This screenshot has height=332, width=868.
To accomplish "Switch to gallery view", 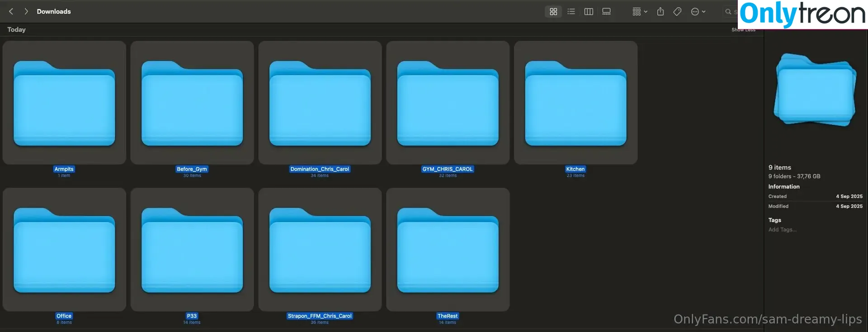I will (607, 12).
